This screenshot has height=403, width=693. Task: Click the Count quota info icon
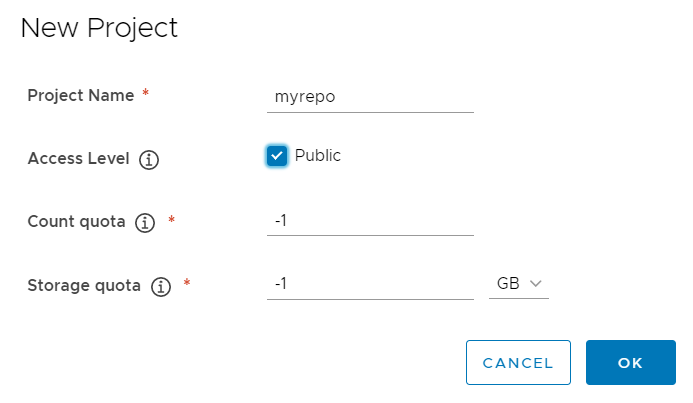(145, 223)
